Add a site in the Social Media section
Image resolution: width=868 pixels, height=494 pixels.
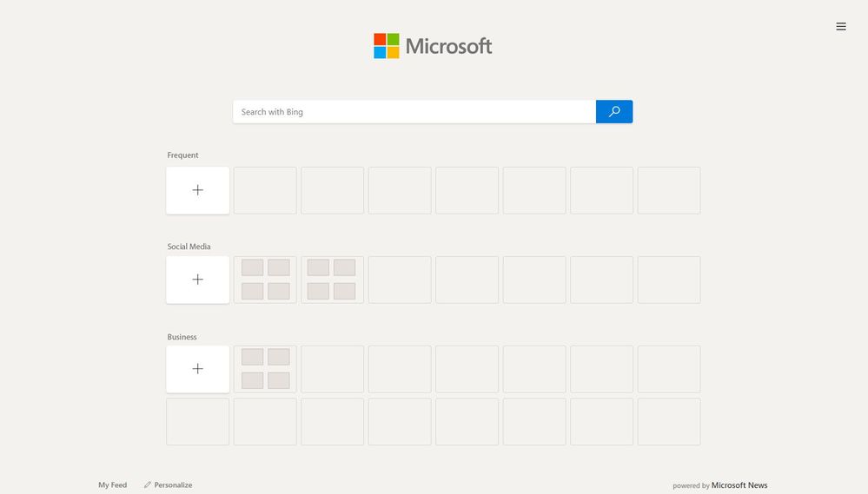(x=197, y=280)
